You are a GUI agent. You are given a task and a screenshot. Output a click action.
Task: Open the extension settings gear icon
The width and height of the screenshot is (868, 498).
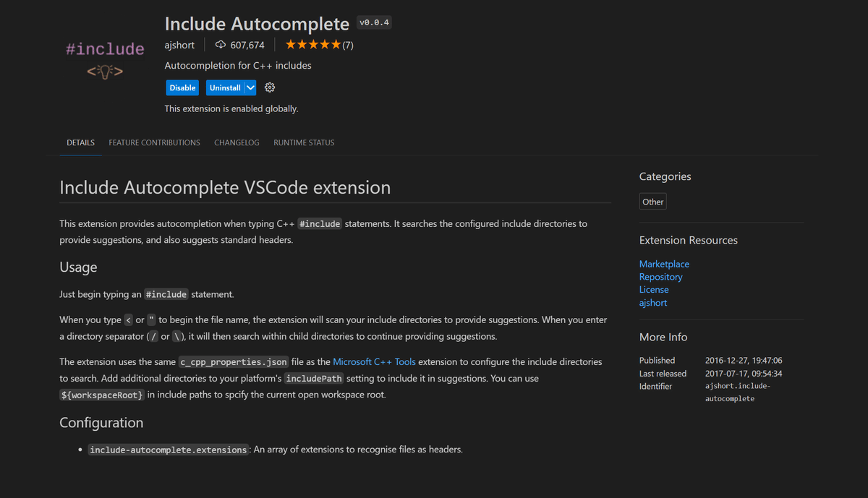tap(269, 87)
